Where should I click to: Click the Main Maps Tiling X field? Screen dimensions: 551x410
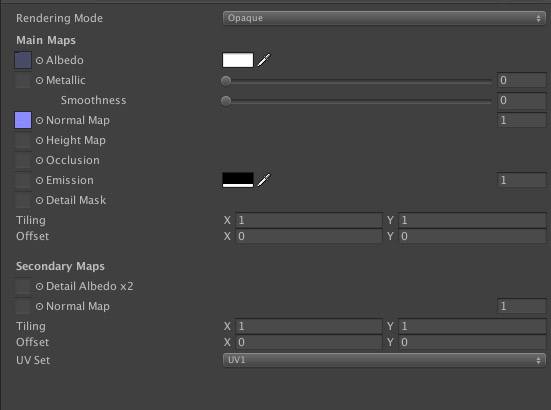tap(309, 220)
